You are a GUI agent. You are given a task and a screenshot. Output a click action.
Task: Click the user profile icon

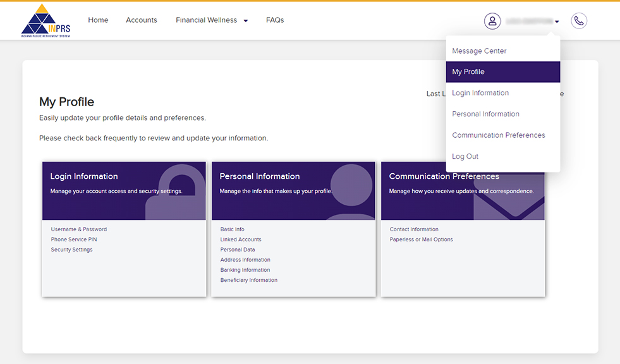492,21
